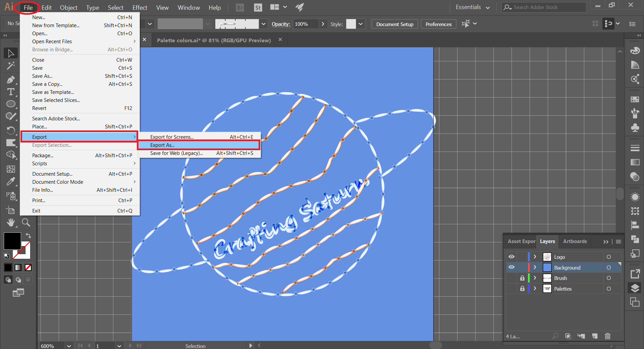This screenshot has width=644, height=349.
Task: Choose Export for Screens...
Action: [x=199, y=137]
